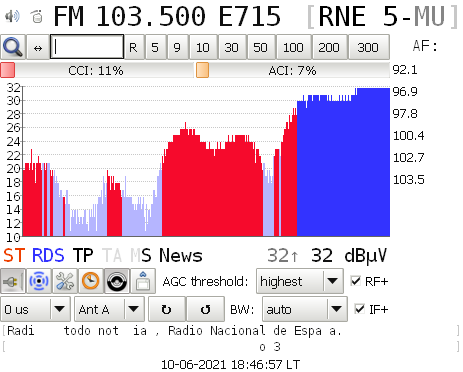Screen dimensions: 463x372
Task: Open the Ant A antenna dropdown
Action: click(109, 309)
